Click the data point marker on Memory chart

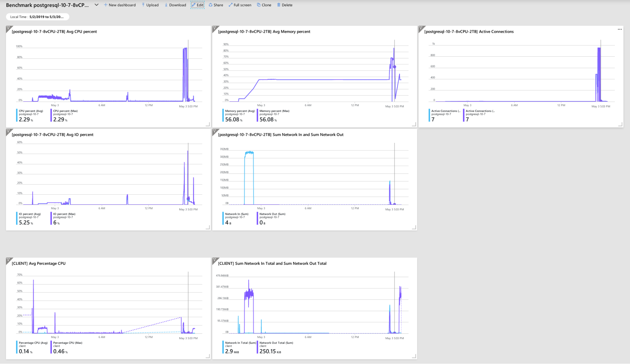[x=394, y=67]
